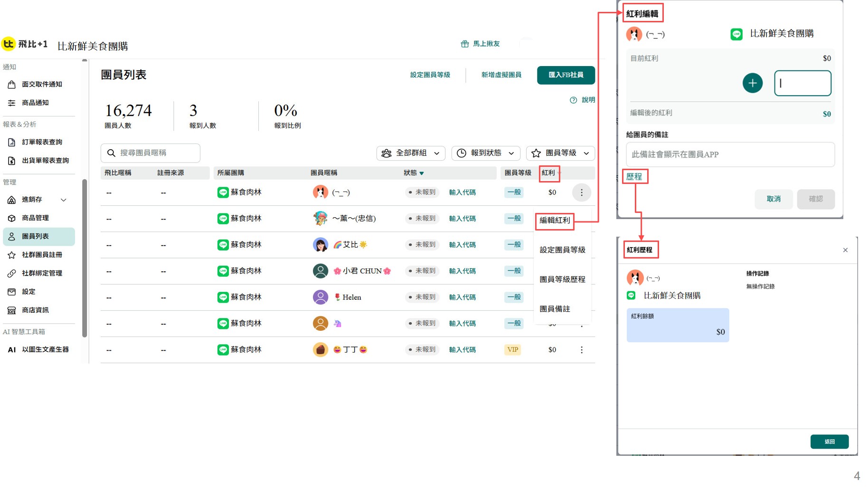The image size is (868, 490).
Task: Close the 紅利歷程 panel with the X
Action: point(845,250)
